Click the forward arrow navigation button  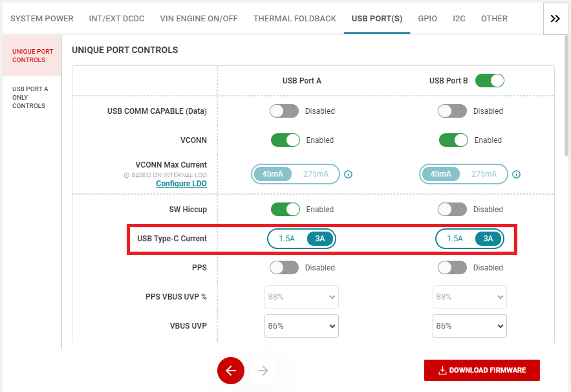(x=263, y=371)
